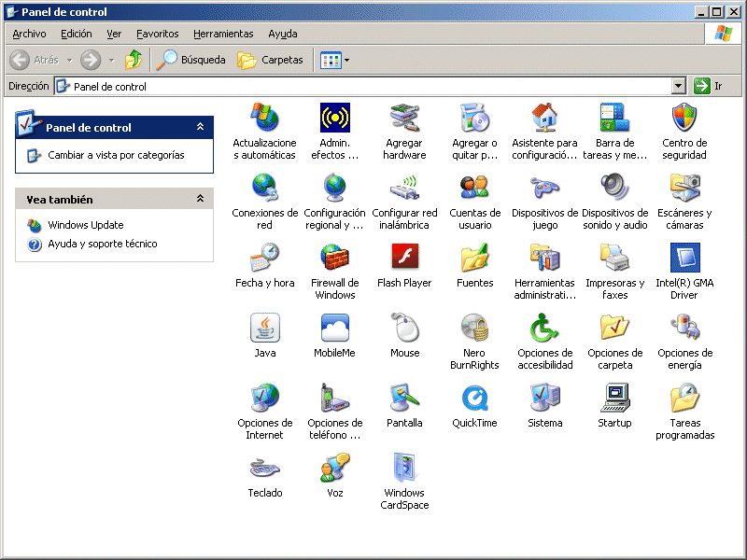Image resolution: width=747 pixels, height=560 pixels.
Task: Open the Firewall de Windows icon
Action: click(334, 258)
